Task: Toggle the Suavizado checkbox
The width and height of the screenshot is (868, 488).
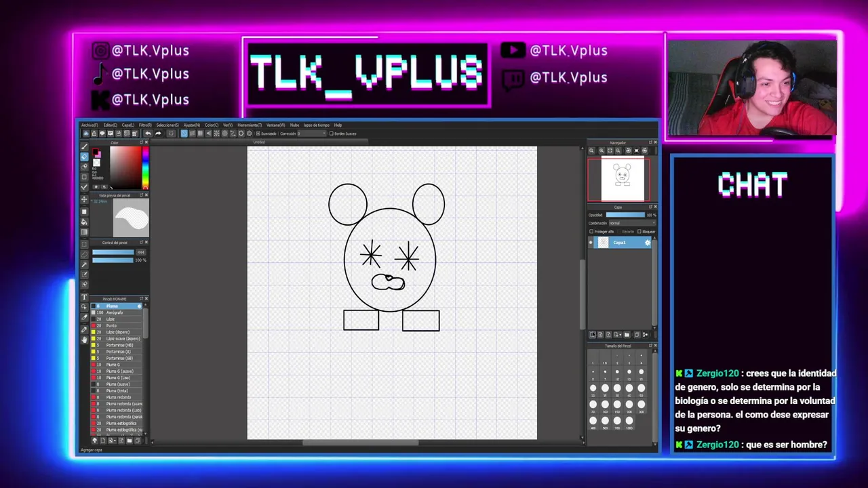Action: click(258, 134)
